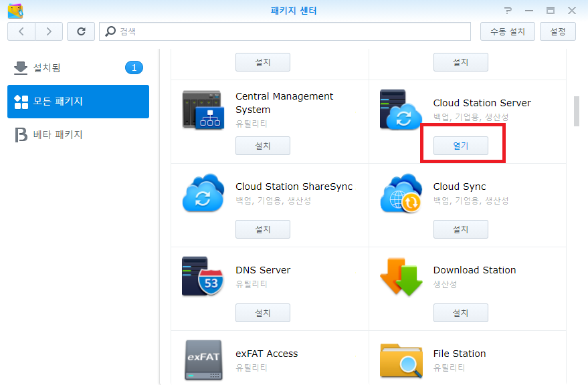
Task: Go back with the left arrow button
Action: (21, 31)
